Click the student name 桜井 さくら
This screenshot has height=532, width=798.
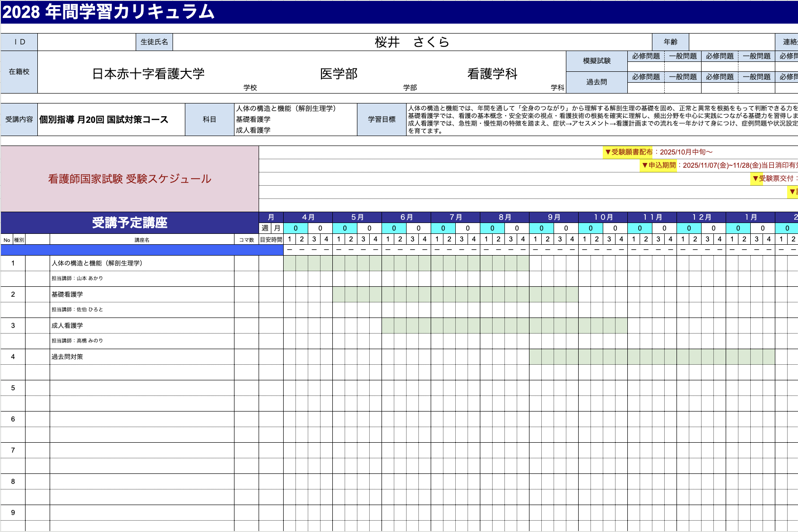tap(411, 42)
